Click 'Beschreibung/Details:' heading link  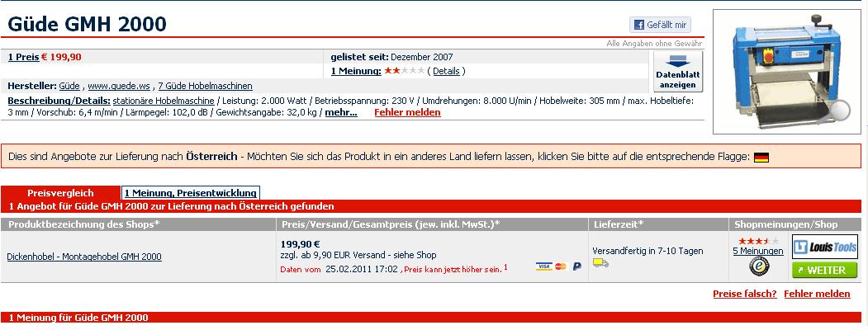point(59,101)
